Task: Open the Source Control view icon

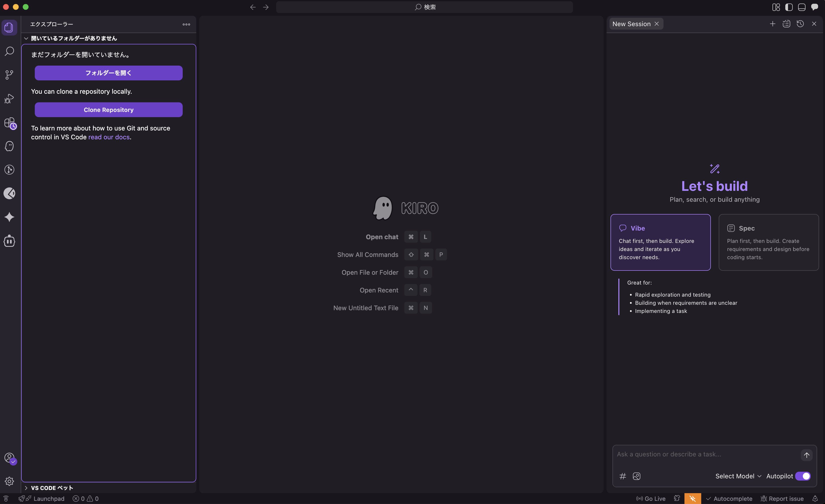Action: [x=9, y=75]
